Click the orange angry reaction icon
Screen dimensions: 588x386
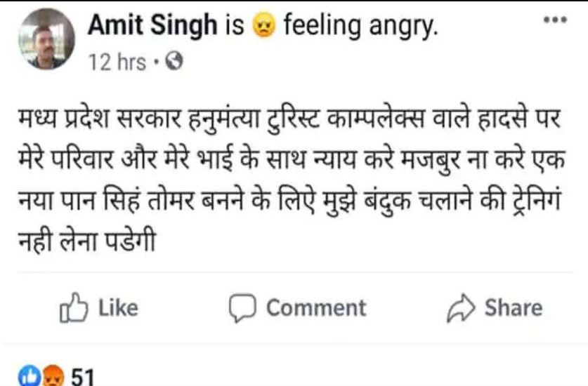pos(53,376)
